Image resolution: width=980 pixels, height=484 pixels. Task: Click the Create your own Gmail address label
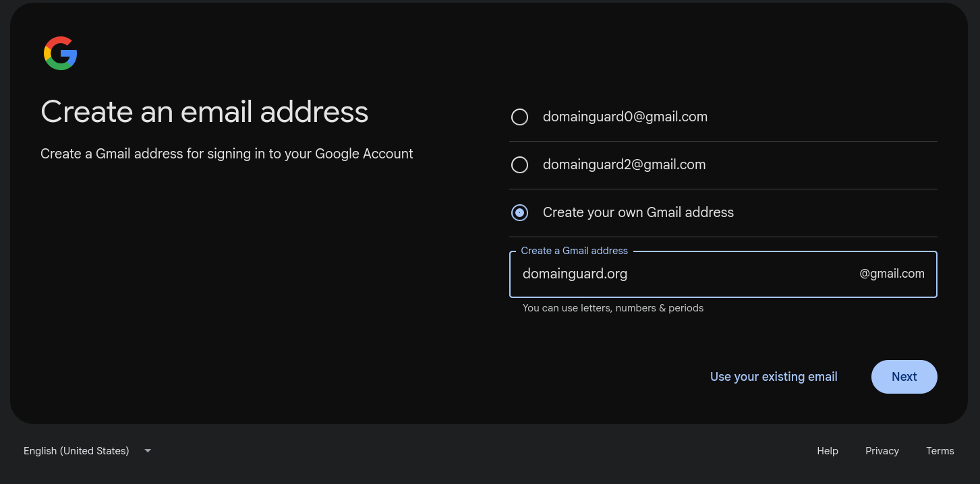coord(638,212)
